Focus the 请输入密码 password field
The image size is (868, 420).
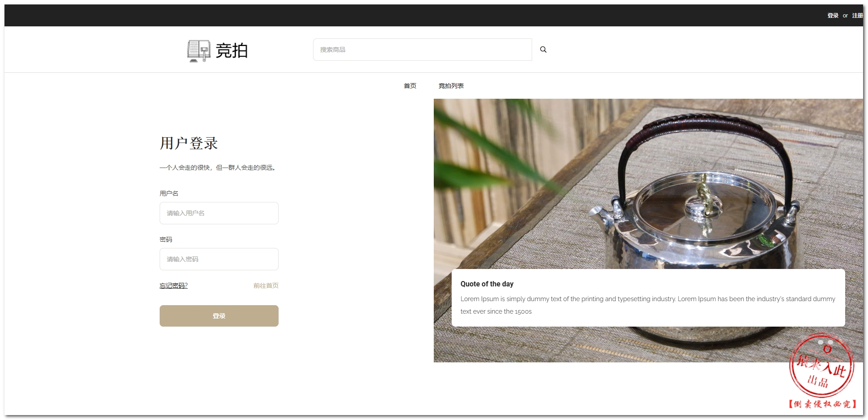tap(219, 259)
